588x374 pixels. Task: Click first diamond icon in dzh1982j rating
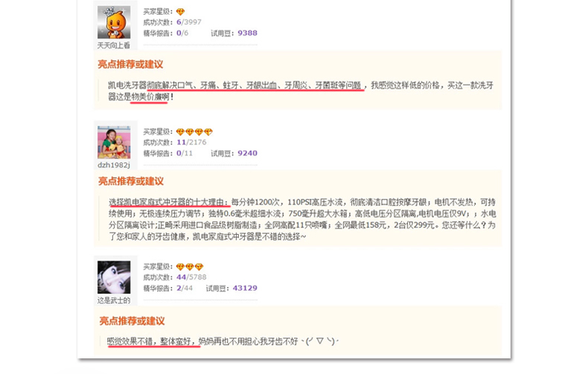click(180, 132)
